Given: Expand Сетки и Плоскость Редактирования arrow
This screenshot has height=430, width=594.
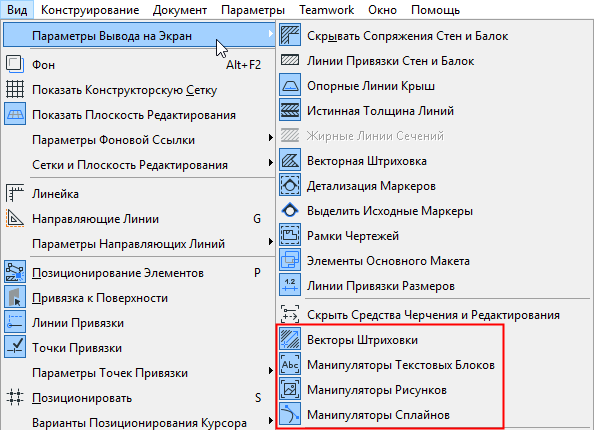Looking at the screenshot, I should coord(270,162).
